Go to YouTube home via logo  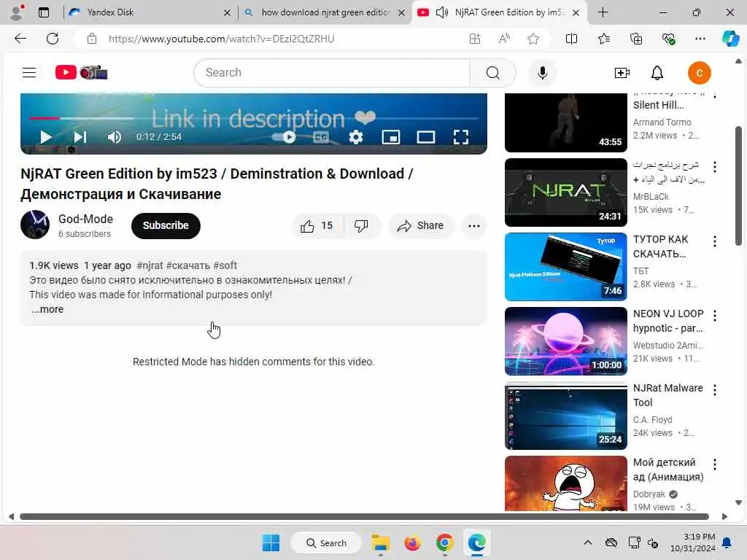[x=82, y=72]
